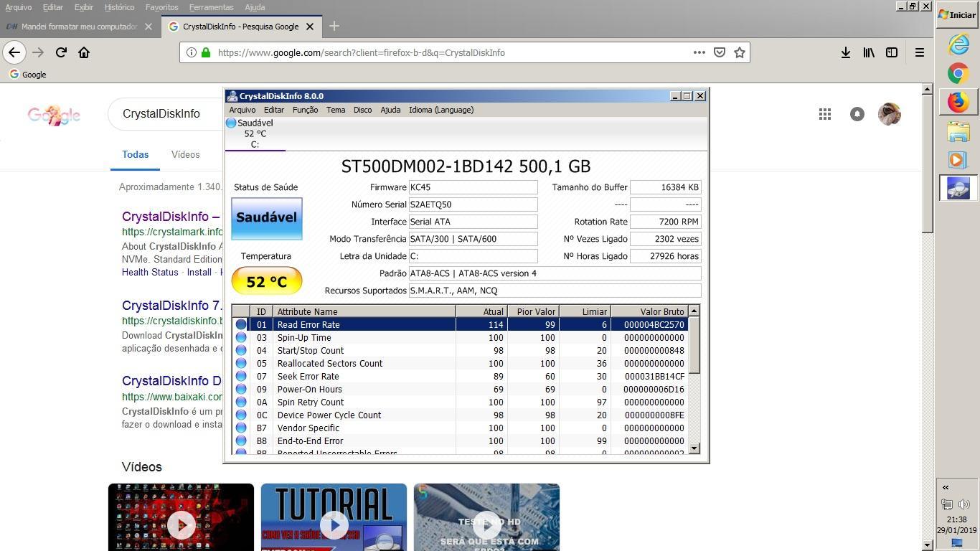This screenshot has width=980, height=551.
Task: Open Arquivo menu in CrystalDiskInfo
Action: point(242,110)
